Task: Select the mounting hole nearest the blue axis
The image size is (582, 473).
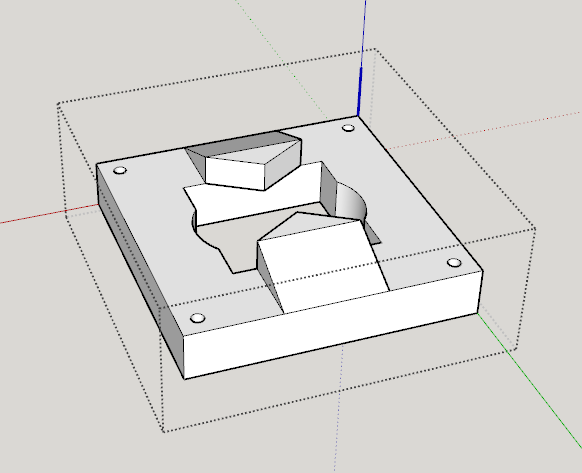Action: (x=348, y=128)
